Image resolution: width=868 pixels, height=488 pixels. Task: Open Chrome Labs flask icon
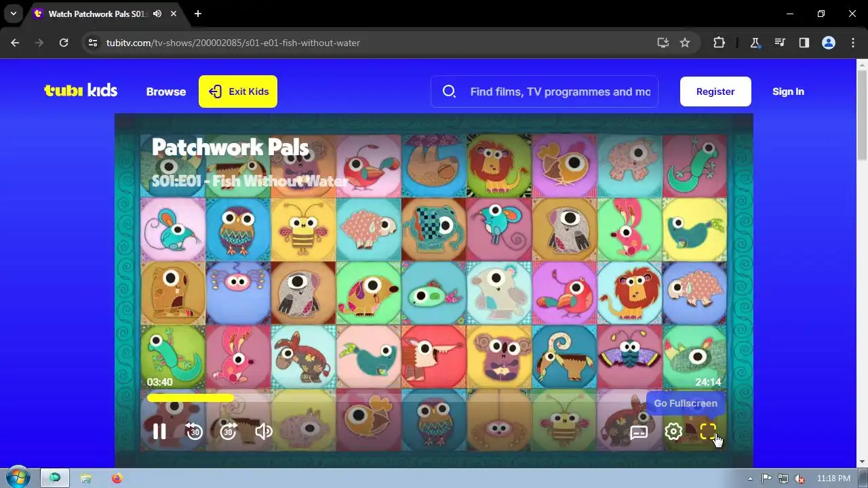[755, 43]
